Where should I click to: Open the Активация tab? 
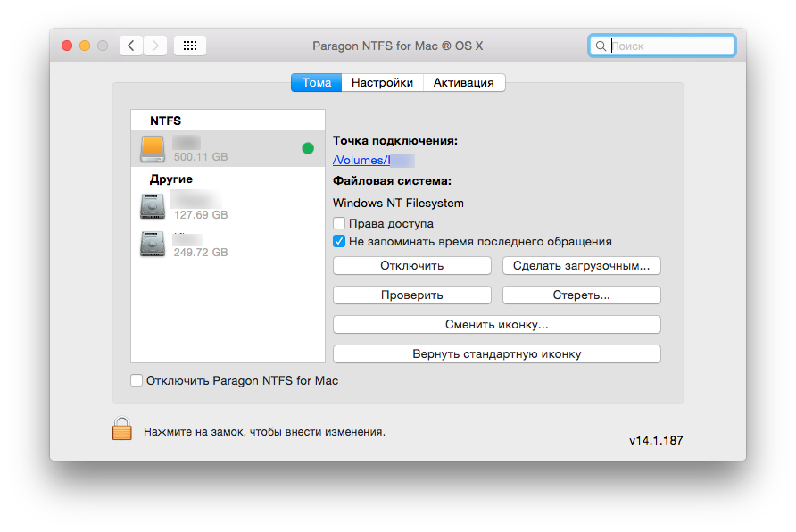pos(463,83)
